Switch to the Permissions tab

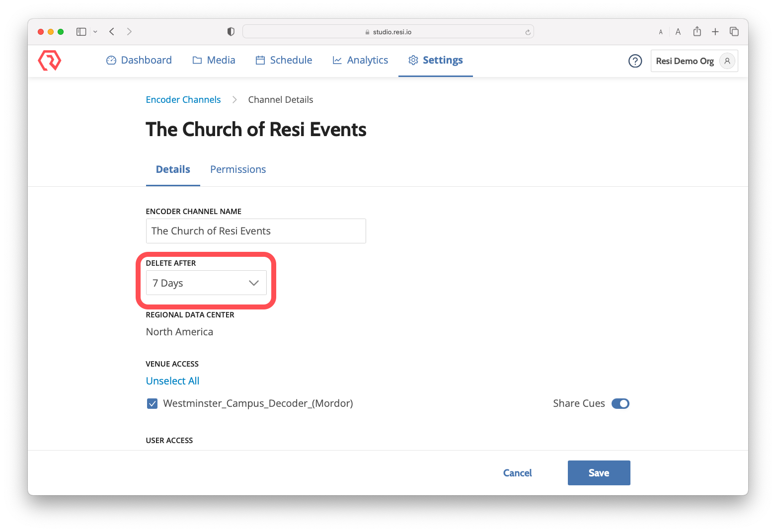237,169
